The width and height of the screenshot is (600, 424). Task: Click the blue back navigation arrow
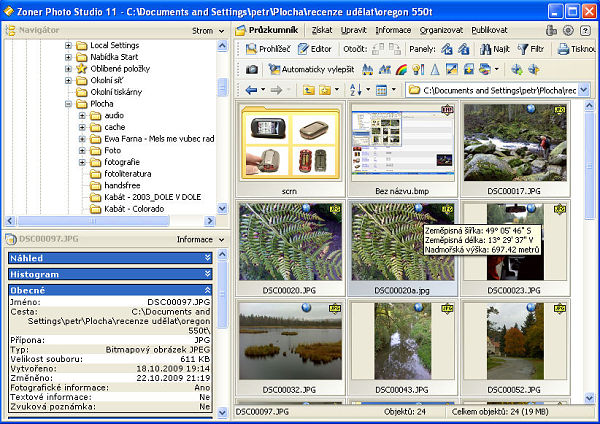tap(250, 90)
